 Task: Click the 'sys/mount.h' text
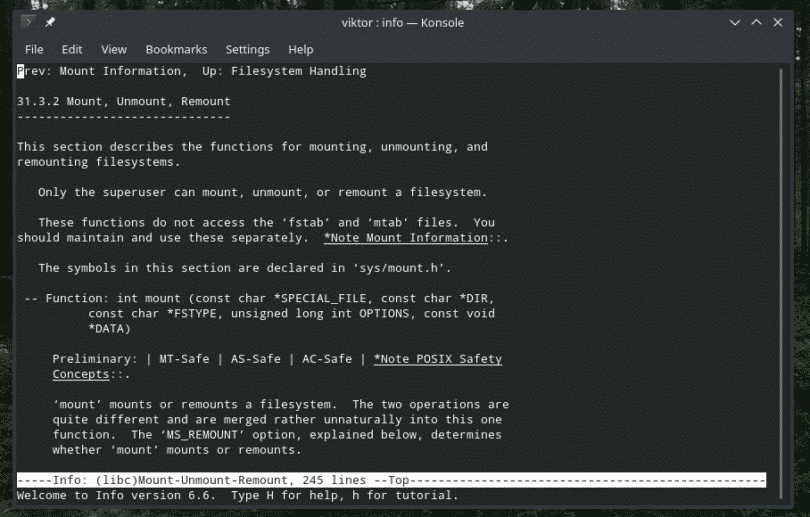(x=398, y=268)
